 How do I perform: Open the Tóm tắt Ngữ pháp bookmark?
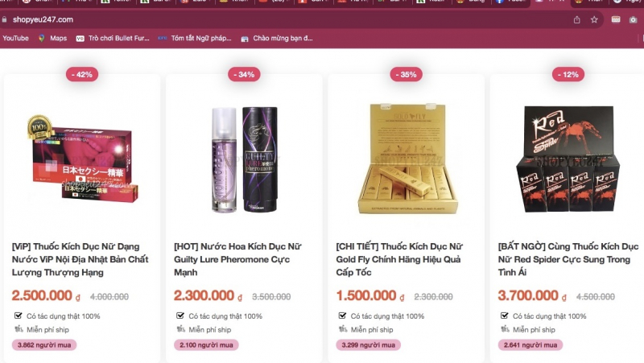click(x=195, y=38)
